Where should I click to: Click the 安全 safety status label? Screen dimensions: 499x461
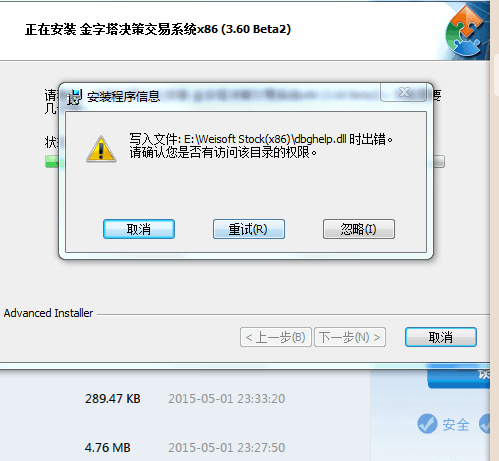point(456,424)
